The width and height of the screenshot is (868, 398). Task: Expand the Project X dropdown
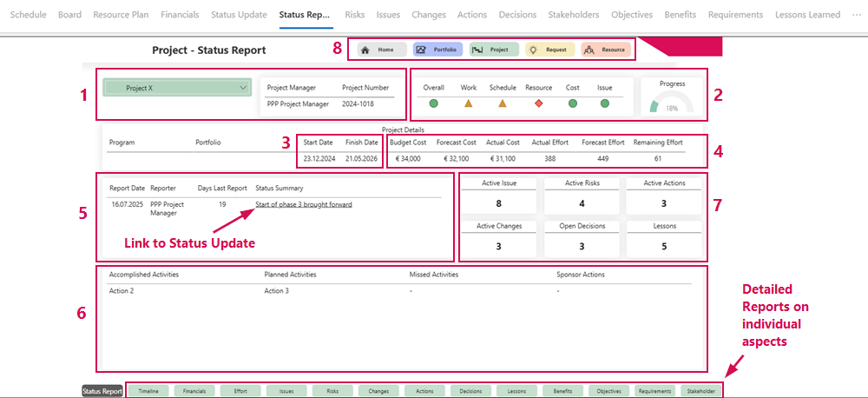(241, 87)
